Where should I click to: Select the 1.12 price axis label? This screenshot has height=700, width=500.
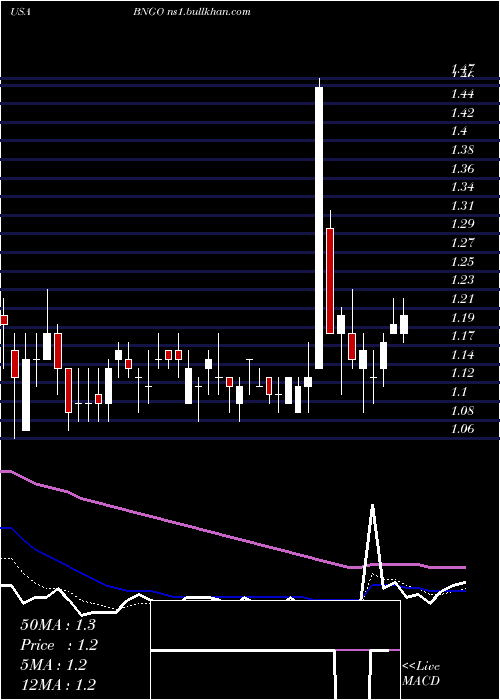tap(462, 373)
